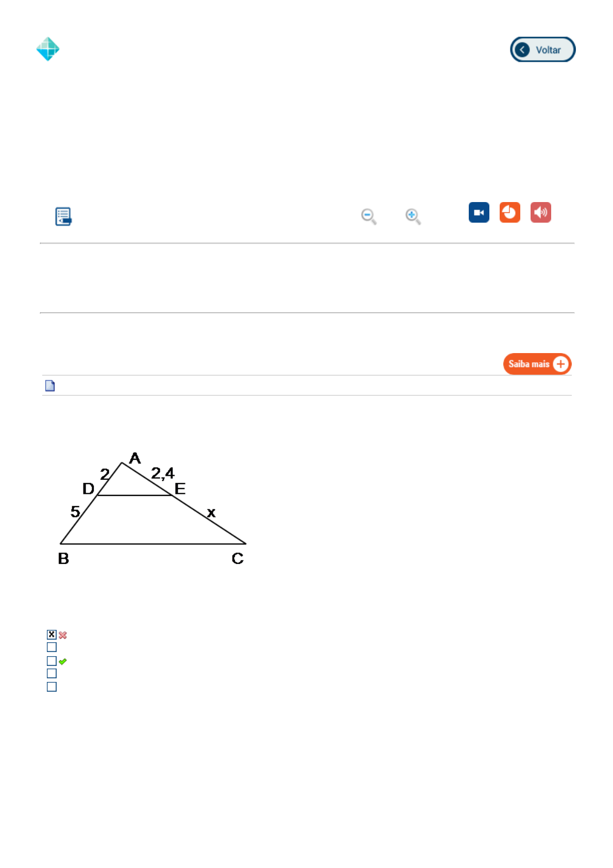This screenshot has width=613, height=868.
Task: Click the Saiba mais text
Action: pos(529,364)
